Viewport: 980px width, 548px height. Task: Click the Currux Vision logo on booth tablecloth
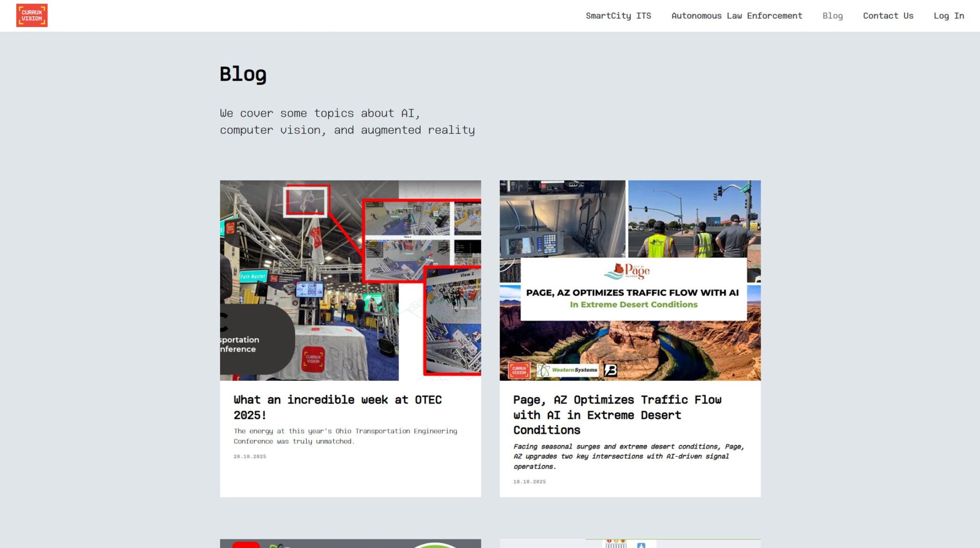tap(313, 359)
